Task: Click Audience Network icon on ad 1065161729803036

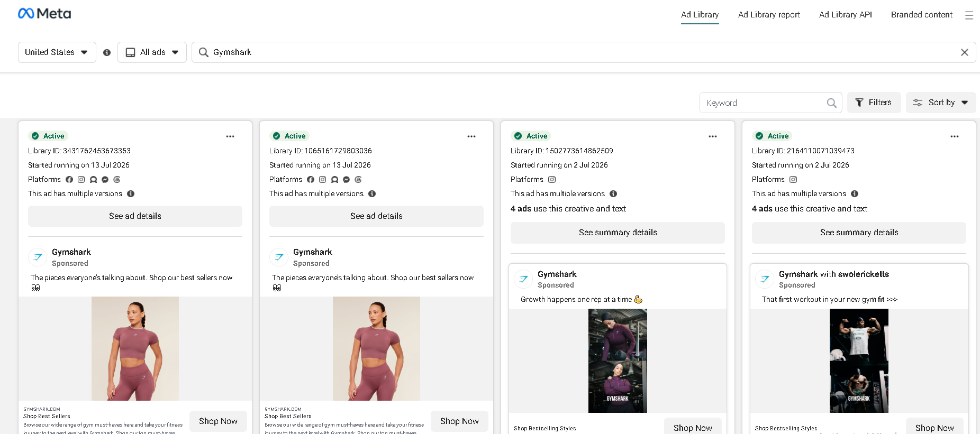Action: point(334,180)
